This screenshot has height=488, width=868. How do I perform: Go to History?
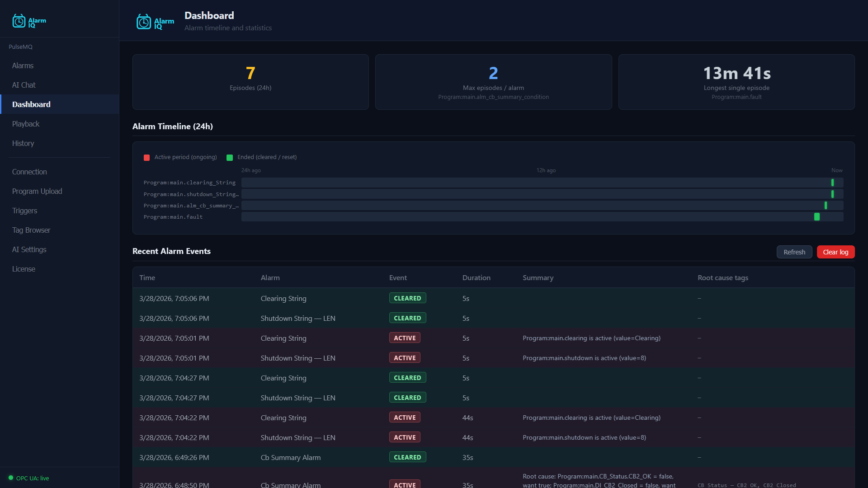click(x=23, y=143)
